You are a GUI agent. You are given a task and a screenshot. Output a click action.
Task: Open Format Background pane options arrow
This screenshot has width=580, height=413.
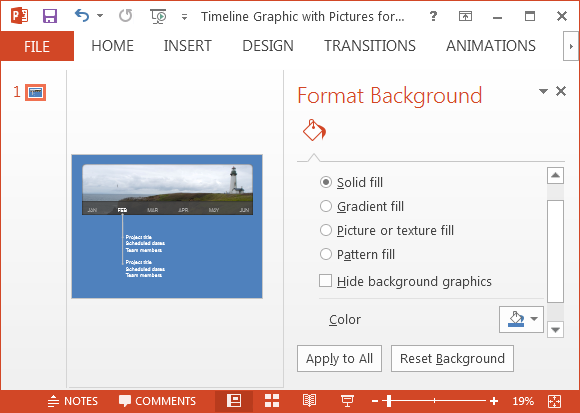pos(543,91)
